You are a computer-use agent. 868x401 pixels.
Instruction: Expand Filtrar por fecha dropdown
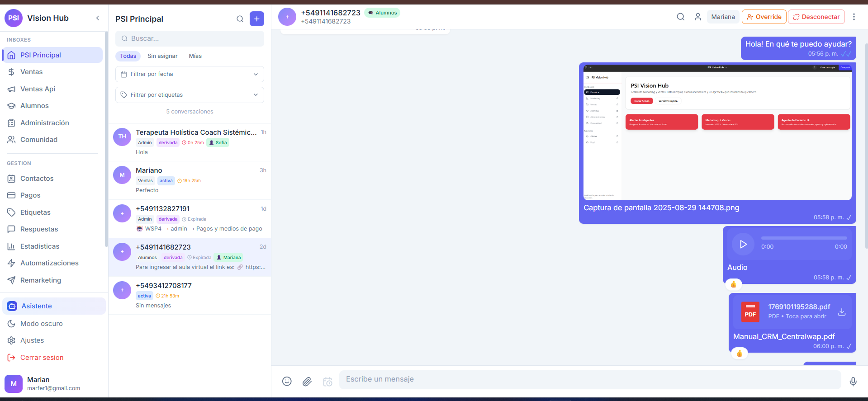[190, 74]
